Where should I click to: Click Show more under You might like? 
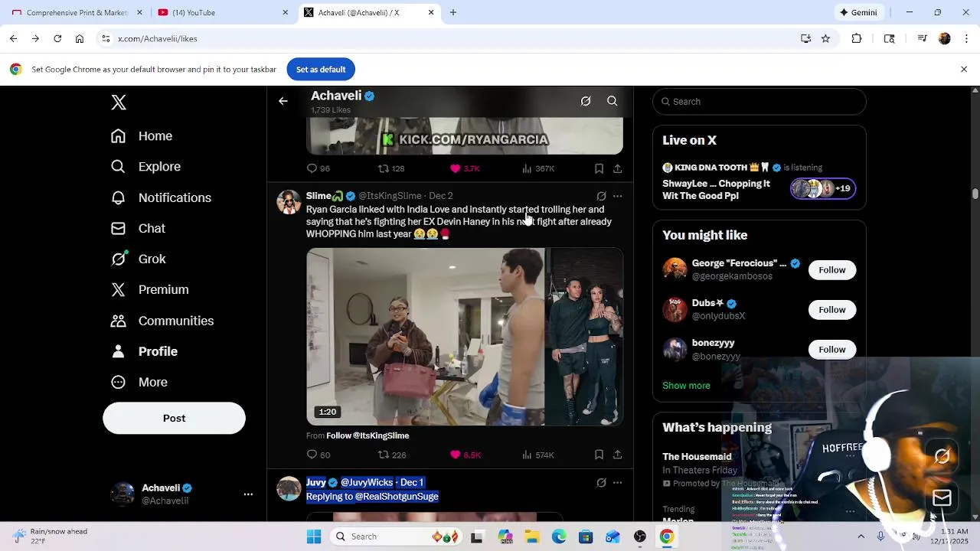(686, 386)
